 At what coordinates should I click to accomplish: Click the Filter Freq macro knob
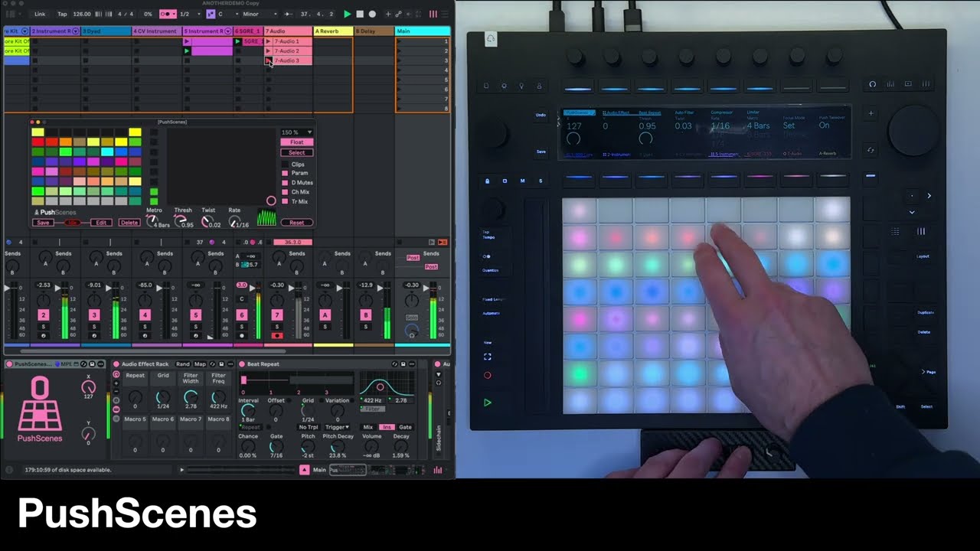[218, 397]
